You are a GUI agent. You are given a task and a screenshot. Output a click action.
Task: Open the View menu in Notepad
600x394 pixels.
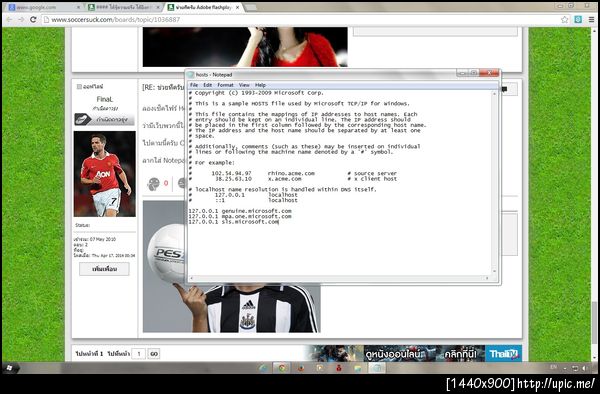tap(244, 85)
